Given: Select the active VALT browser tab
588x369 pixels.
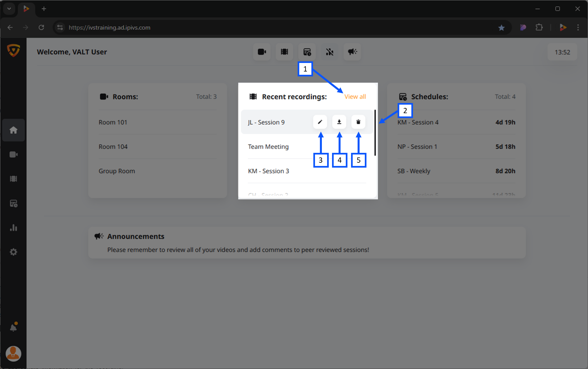Looking at the screenshot, I should click(x=26, y=9).
